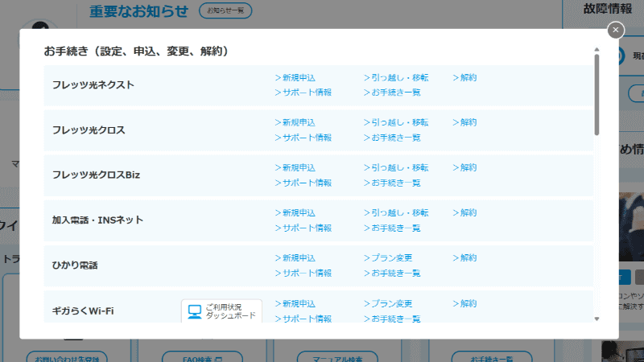The image size is (644, 362).
Task: Open ギガらくWi-Fi ご利用状況ダッシュボード button
Action: (221, 311)
